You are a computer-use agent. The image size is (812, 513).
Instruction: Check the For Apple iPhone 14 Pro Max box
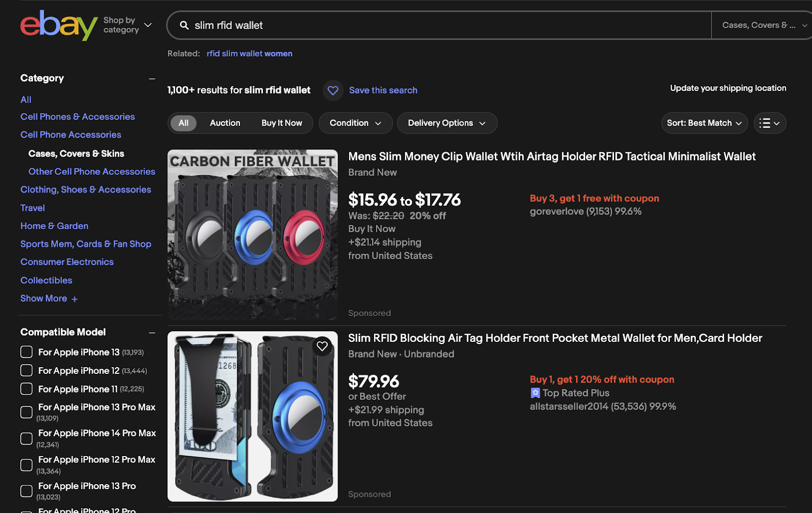pyautogui.click(x=26, y=438)
